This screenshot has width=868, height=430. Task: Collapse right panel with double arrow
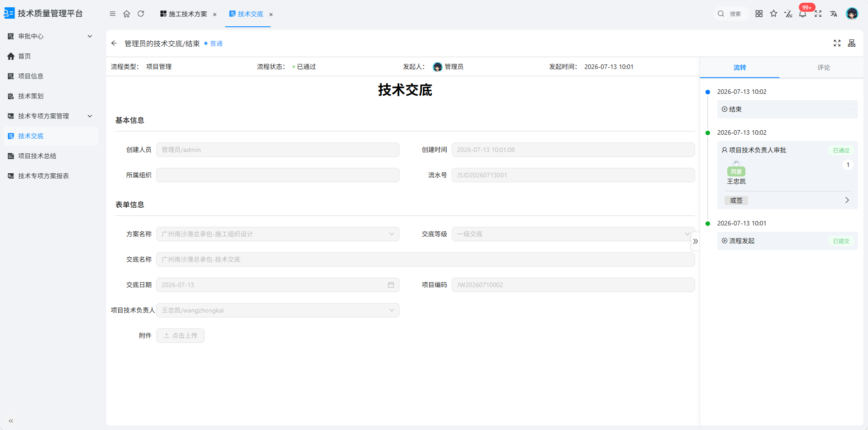point(695,241)
